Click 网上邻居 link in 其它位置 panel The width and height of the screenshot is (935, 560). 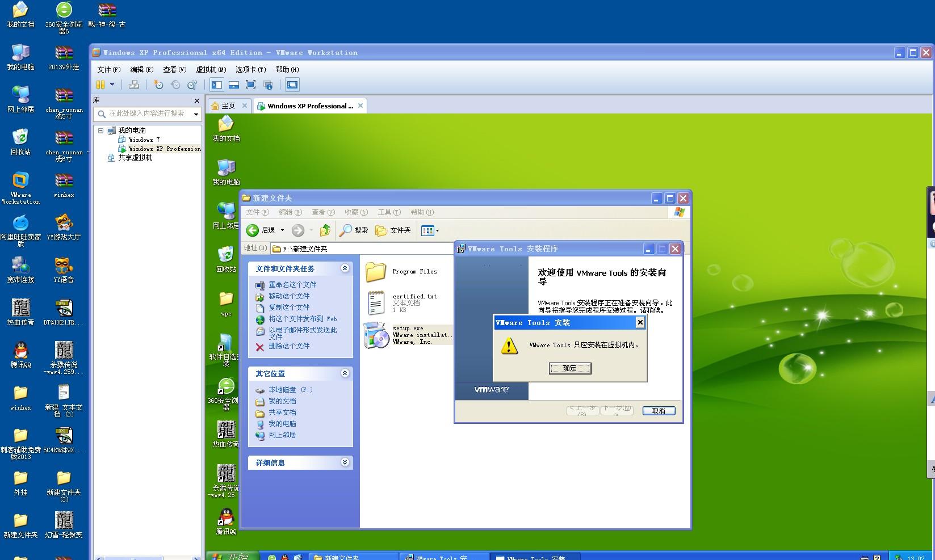[x=282, y=435]
